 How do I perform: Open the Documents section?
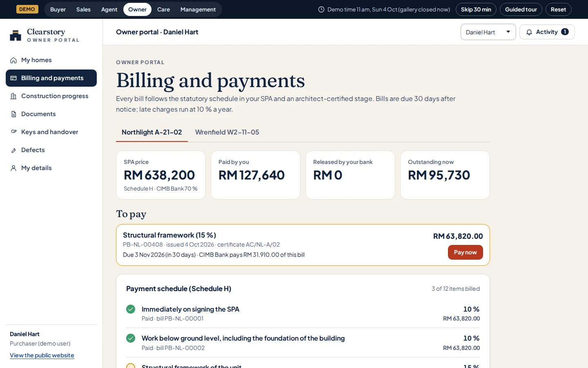pos(51,114)
